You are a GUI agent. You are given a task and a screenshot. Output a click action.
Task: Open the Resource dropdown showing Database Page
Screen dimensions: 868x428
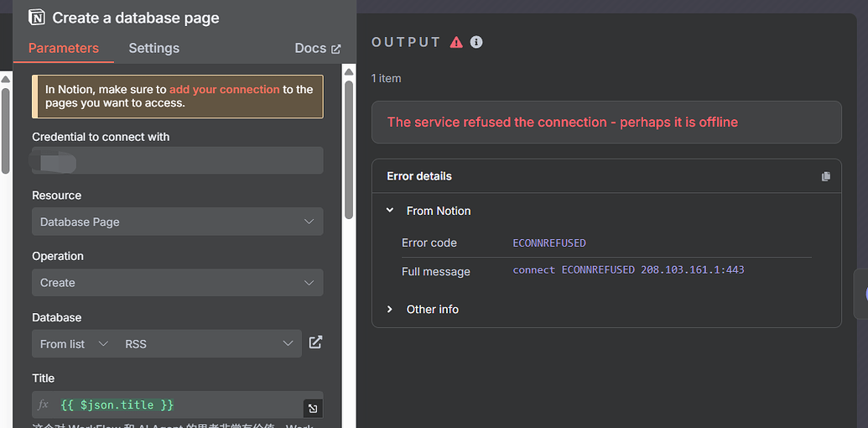tap(177, 222)
